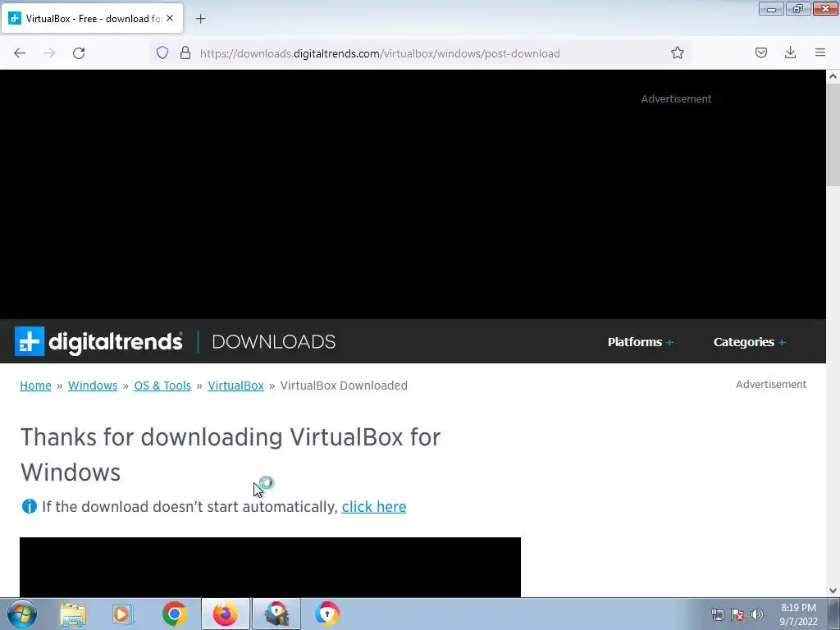The width and height of the screenshot is (840, 630).
Task: Open the Action Center flag icon
Action: coord(737,614)
